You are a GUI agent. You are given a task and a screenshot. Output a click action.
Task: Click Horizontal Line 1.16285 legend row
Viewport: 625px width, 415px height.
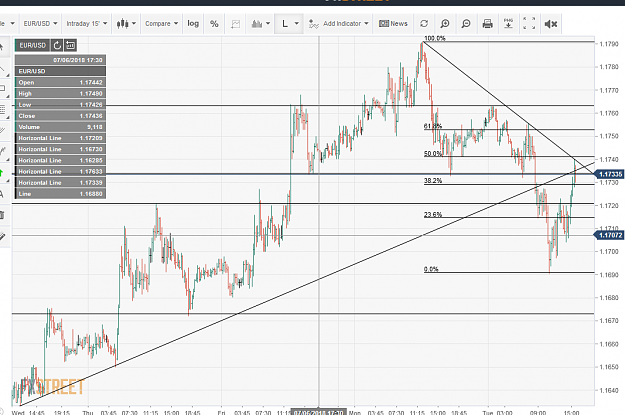click(61, 160)
